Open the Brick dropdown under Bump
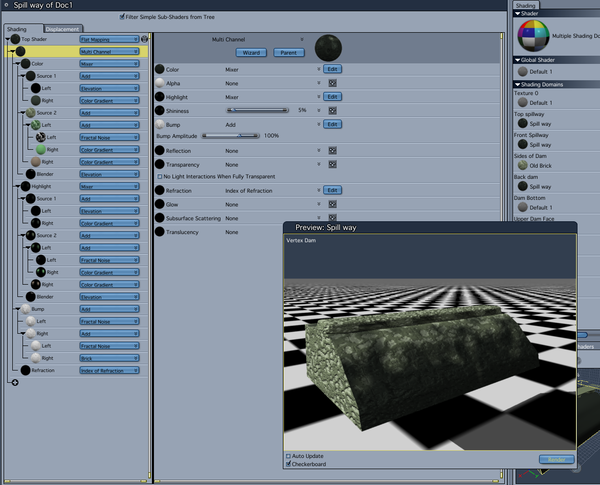Screen dimensions: 600x485 click(x=109, y=358)
